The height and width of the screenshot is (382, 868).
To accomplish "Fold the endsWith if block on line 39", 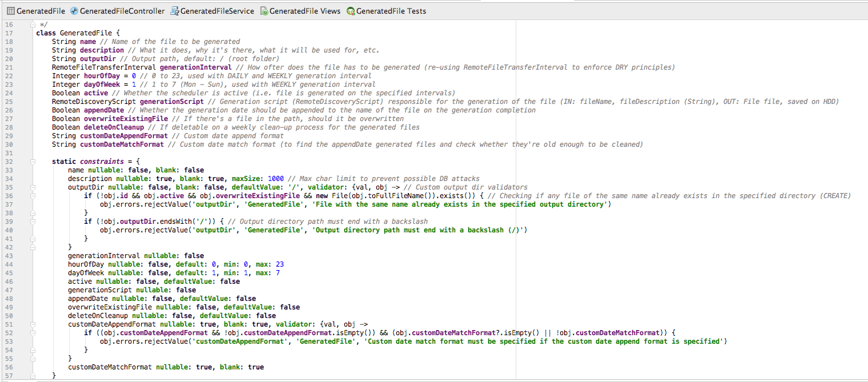I will pos(33,222).
